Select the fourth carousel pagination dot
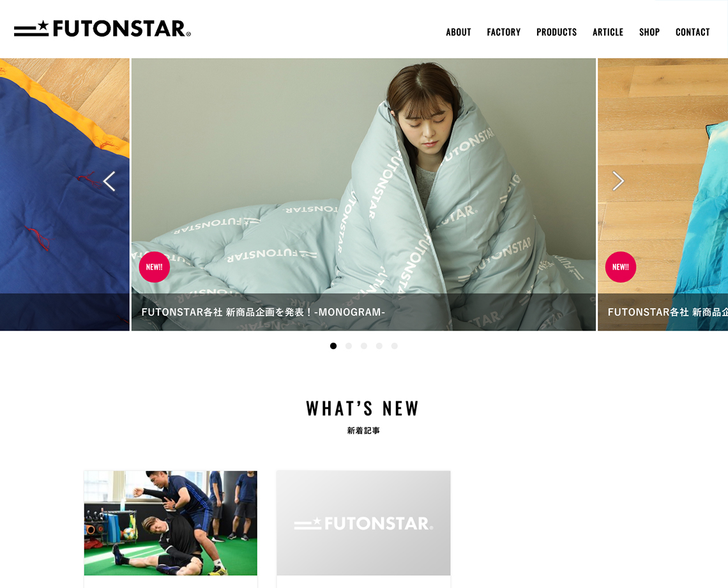 379,346
